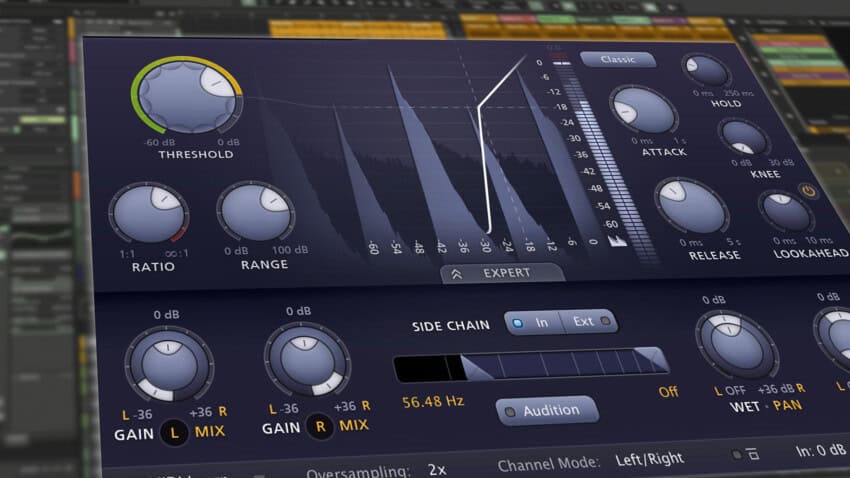This screenshot has height=478, width=850.
Task: Click the side chain frequency filter bar
Action: pos(531,364)
